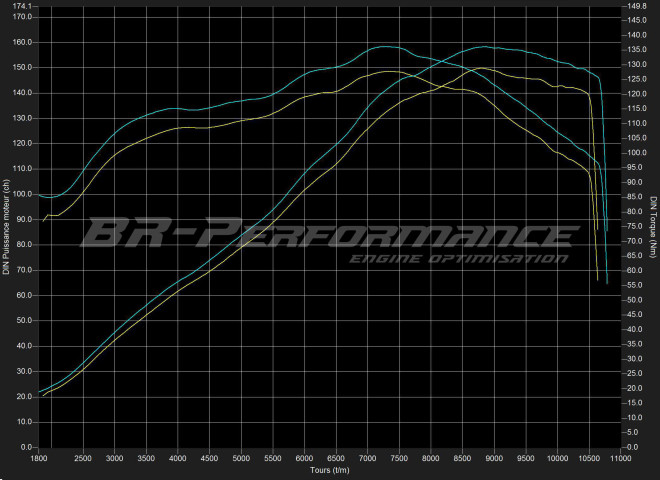
Task: Select the 'DIN Torque (Nm)' axis title
Action: click(x=653, y=228)
